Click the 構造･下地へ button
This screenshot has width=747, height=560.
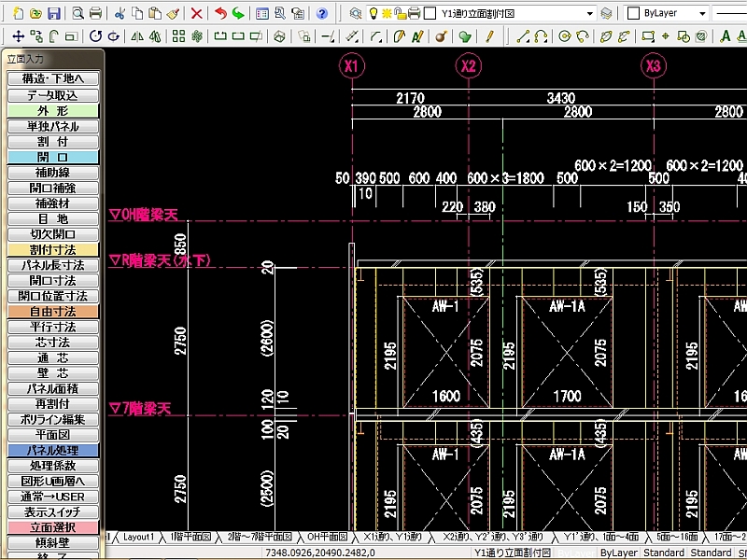coord(53,78)
